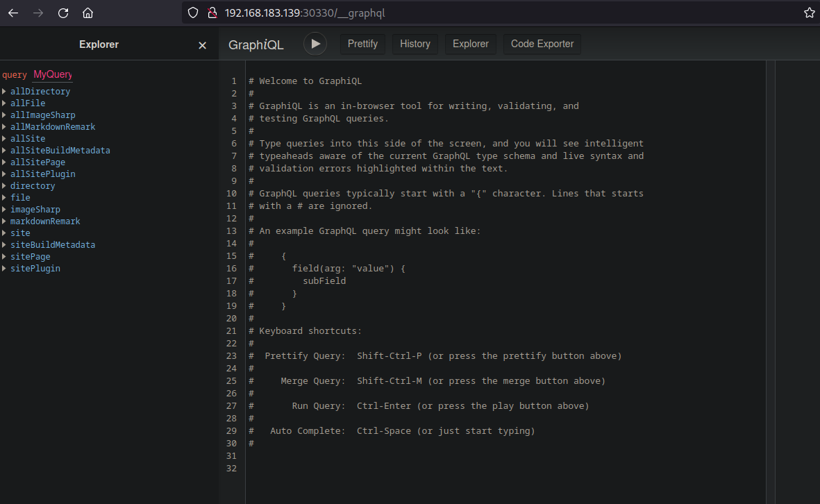Click the URL address bar

coord(486,13)
